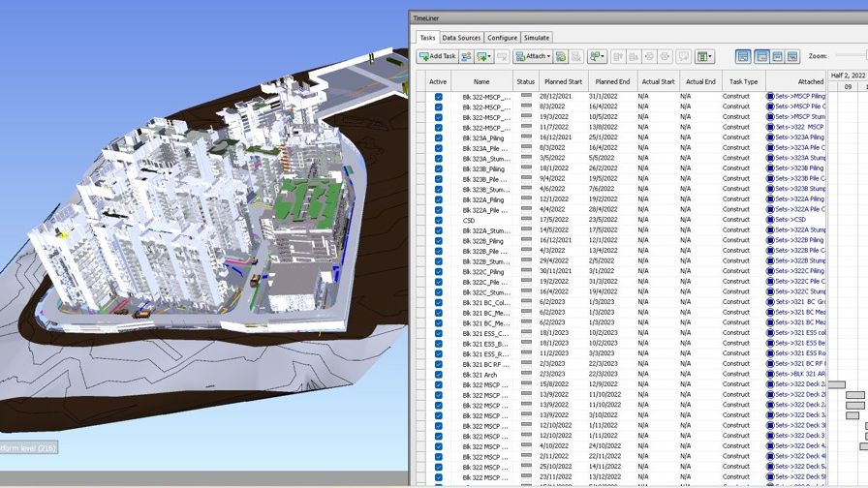
Task: Open the Simulate tab
Action: (x=537, y=38)
